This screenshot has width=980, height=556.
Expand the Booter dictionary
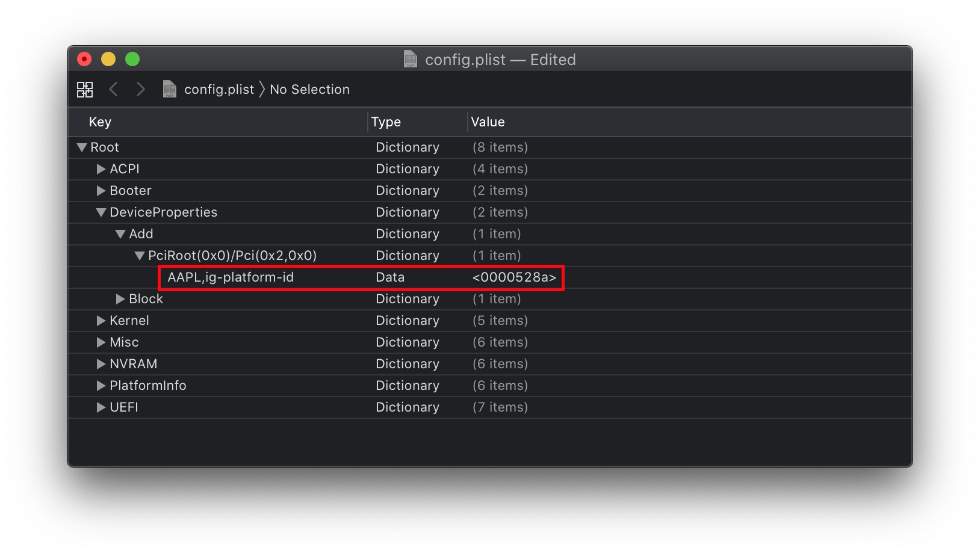[x=100, y=191]
